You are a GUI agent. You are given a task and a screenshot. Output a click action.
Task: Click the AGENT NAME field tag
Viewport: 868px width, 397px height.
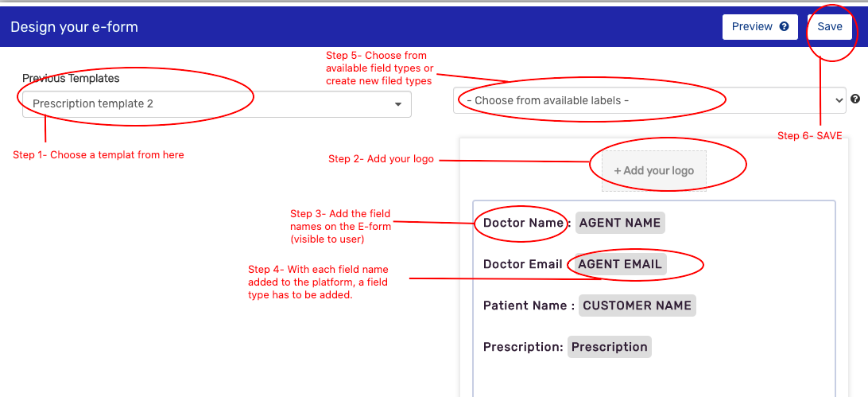coord(620,223)
